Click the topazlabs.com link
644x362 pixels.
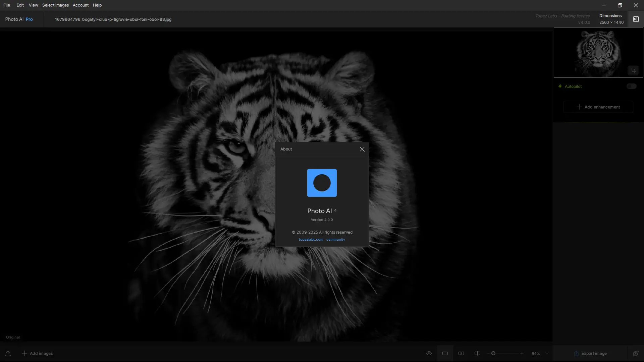click(311, 240)
